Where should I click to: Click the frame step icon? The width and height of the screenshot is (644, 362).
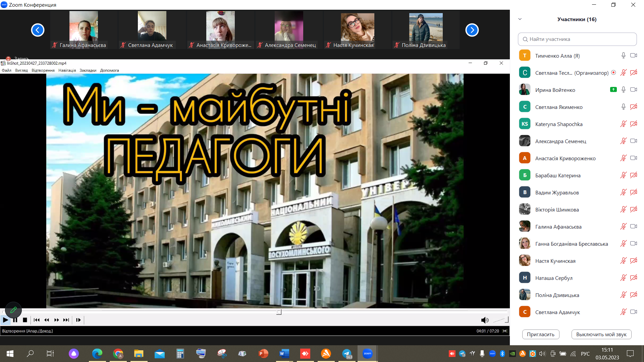[x=78, y=320]
